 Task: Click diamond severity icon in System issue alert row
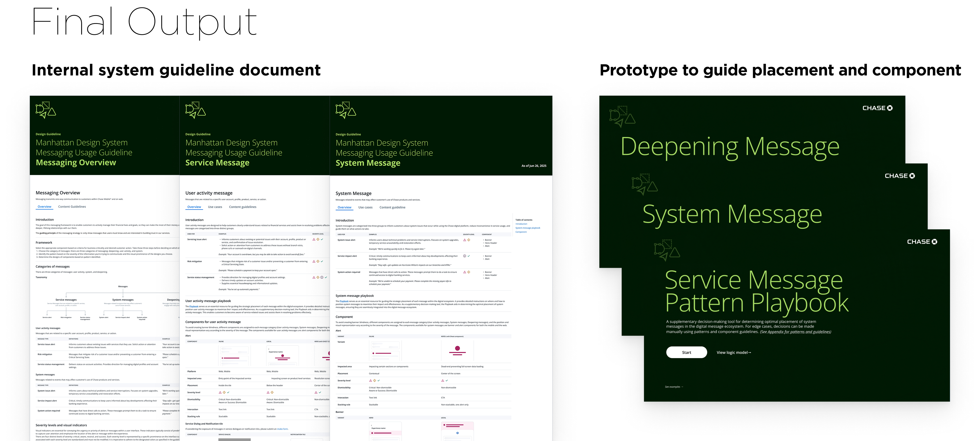pos(469,240)
